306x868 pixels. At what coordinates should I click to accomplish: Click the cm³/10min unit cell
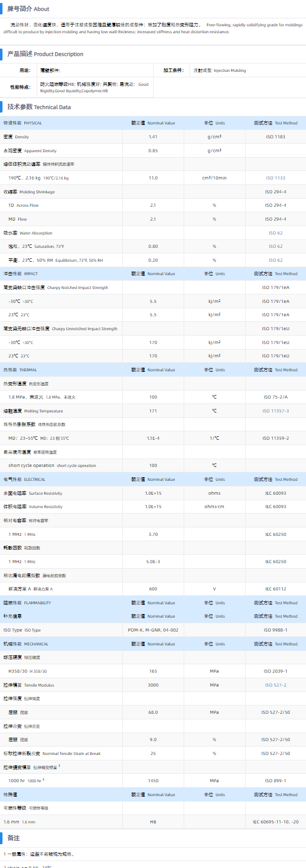click(x=214, y=178)
